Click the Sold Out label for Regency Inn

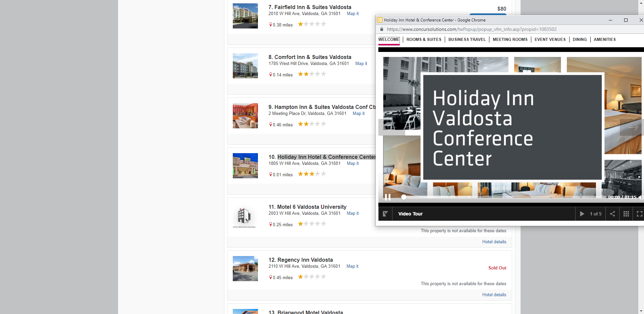[497, 268]
